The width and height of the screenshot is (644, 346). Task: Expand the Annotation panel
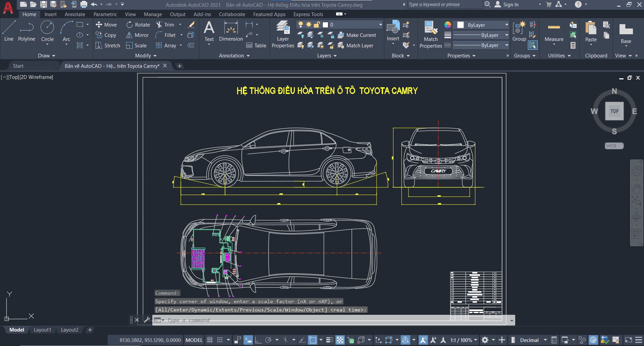tap(234, 56)
